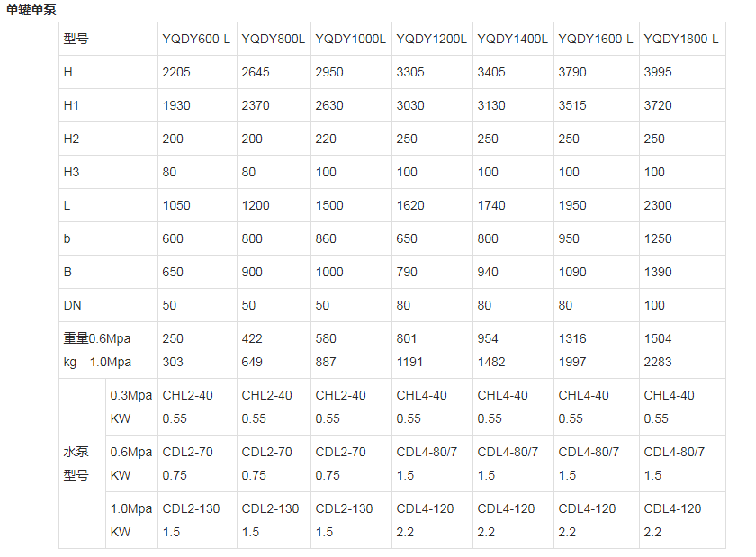756x557 pixels.
Task: Select the L value 2300 cell
Action: point(682,205)
